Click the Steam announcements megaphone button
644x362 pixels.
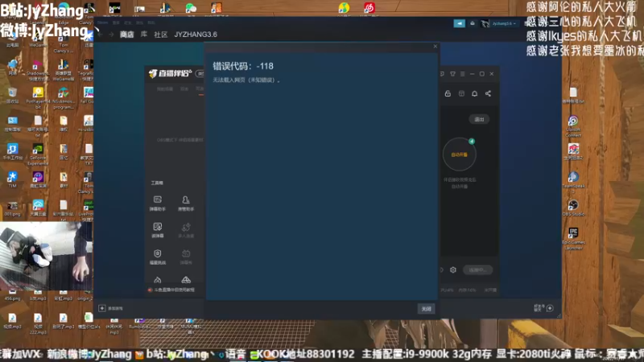coord(459,23)
